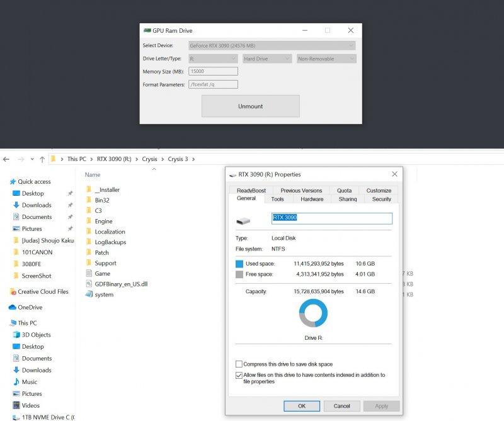Click 3D Objects cube icon
The width and height of the screenshot is (504, 421).
tap(16, 335)
